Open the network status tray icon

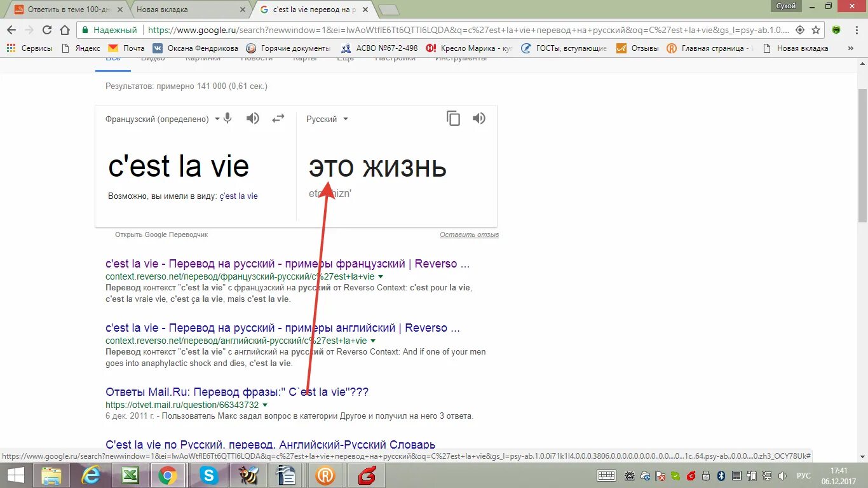pyautogui.click(x=768, y=475)
